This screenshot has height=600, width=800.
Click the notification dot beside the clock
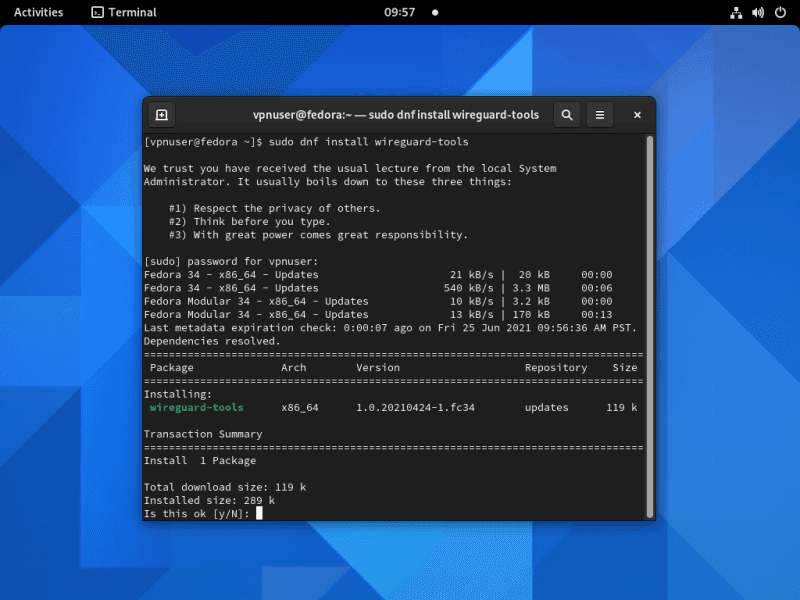pyautogui.click(x=435, y=13)
